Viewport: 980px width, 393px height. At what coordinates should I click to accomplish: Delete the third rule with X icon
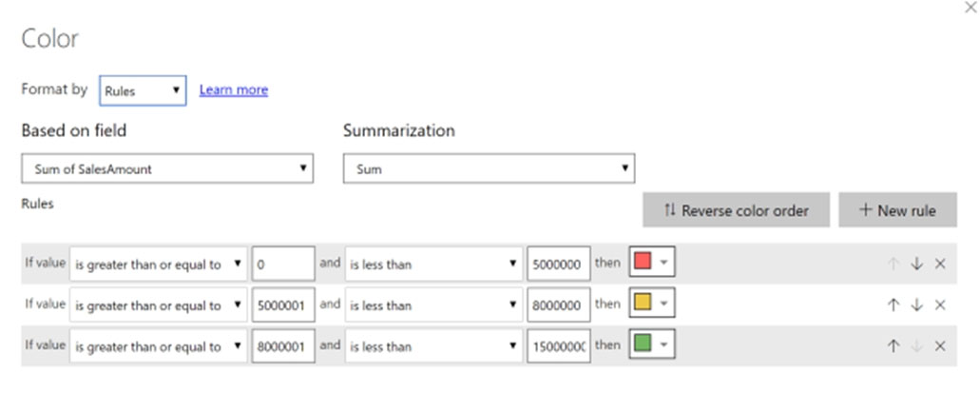point(940,346)
